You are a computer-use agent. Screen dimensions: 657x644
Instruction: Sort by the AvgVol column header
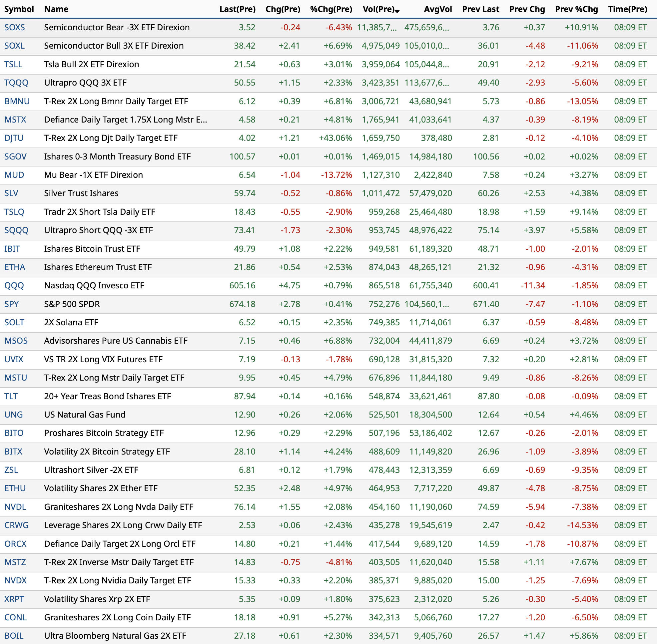(438, 9)
